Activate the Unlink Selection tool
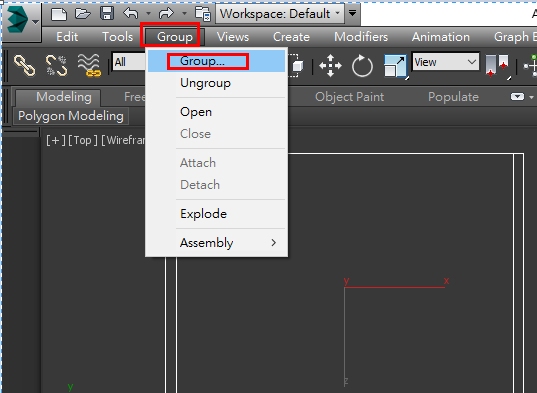The height and width of the screenshot is (393, 537). click(x=57, y=65)
